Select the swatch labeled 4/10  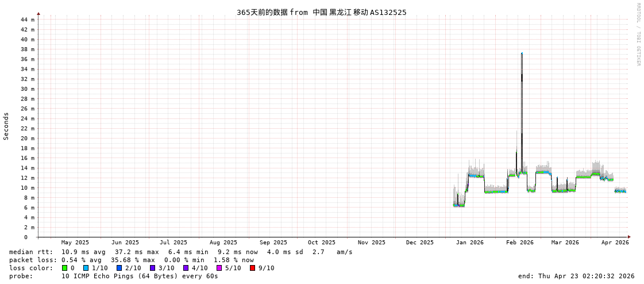tap(186, 268)
